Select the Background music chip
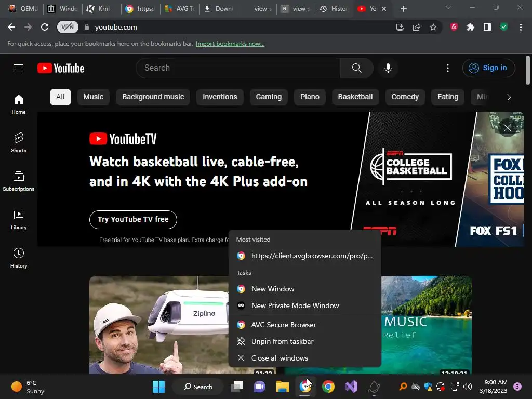This screenshot has height=399, width=532. point(153,97)
